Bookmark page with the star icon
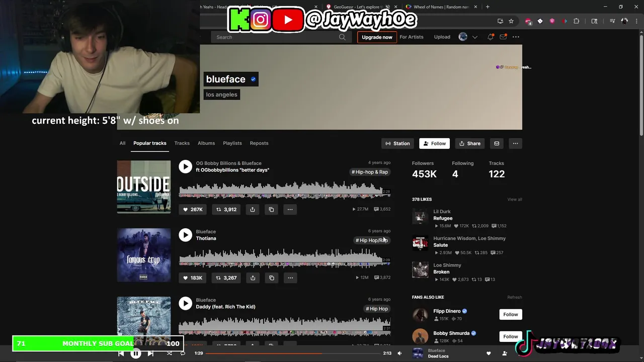 pyautogui.click(x=511, y=21)
